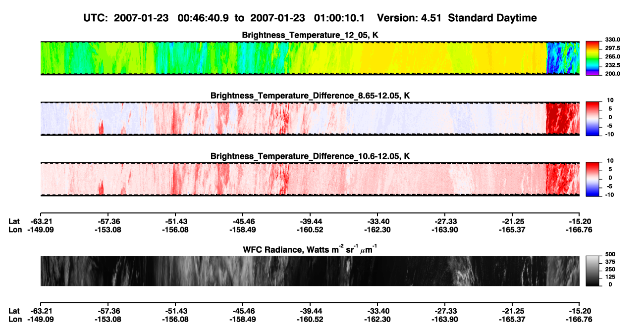Click the '125' WFC Radiance scale label
The height and width of the screenshot is (330, 644).
coord(610,277)
